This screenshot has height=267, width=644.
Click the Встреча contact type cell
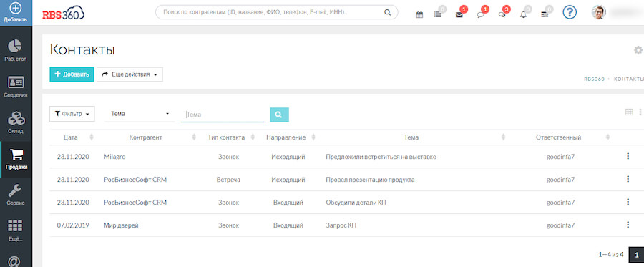228,180
